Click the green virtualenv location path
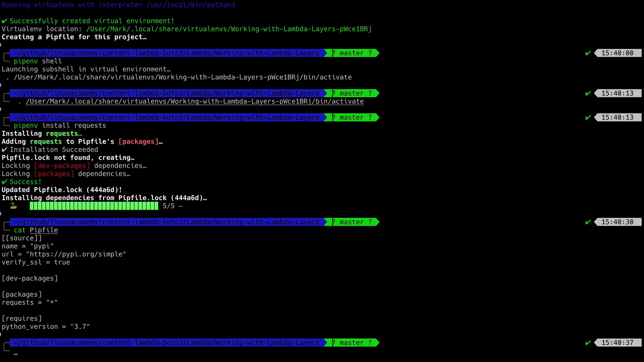This screenshot has height=362, width=644. point(229,29)
